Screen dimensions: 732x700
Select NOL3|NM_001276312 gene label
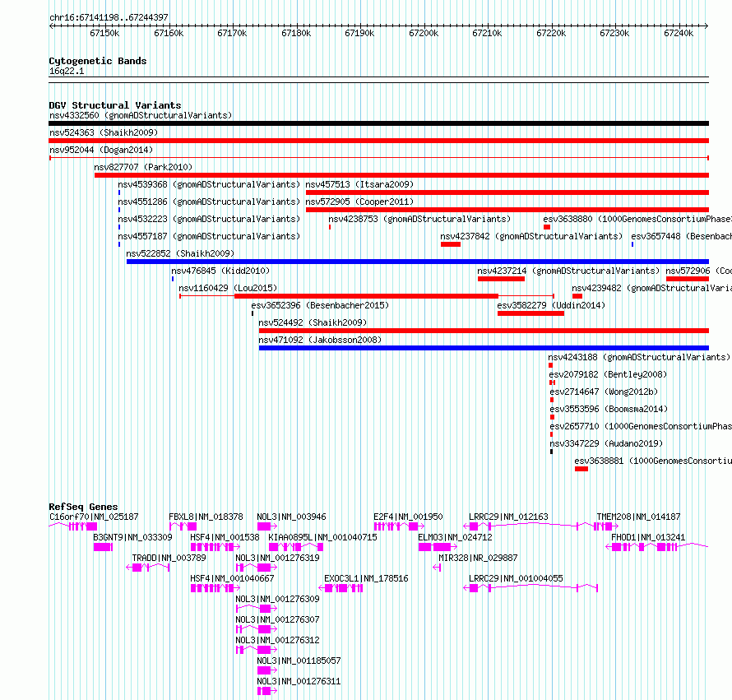[x=277, y=640]
